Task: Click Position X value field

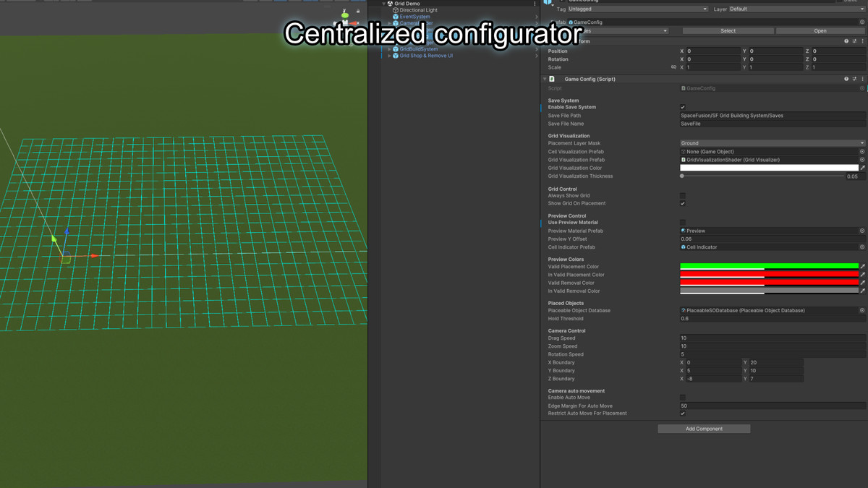Action: pyautogui.click(x=713, y=51)
